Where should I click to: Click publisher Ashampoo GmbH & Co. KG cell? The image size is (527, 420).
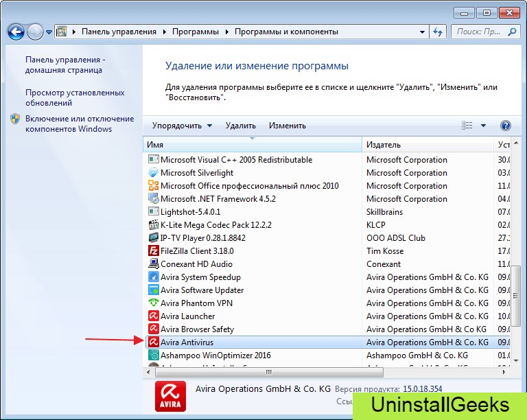pos(417,355)
